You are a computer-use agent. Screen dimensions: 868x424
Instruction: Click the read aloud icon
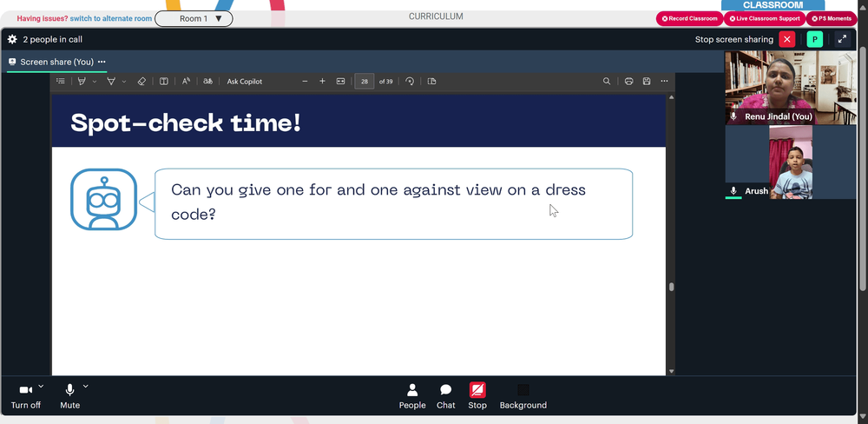pos(186,82)
